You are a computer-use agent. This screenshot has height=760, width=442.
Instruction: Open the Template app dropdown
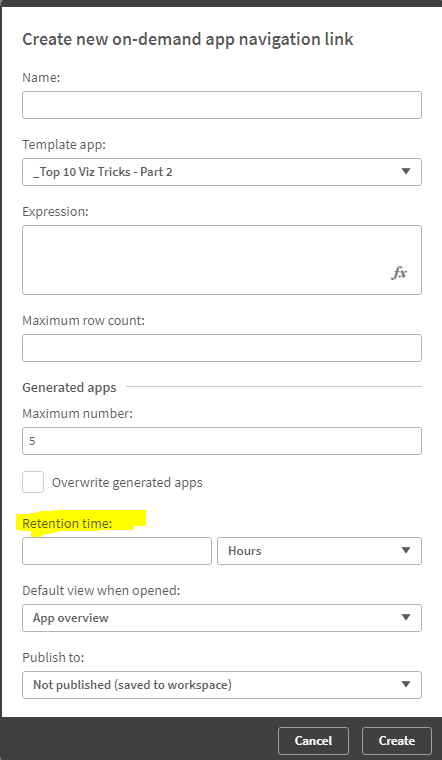point(222,172)
